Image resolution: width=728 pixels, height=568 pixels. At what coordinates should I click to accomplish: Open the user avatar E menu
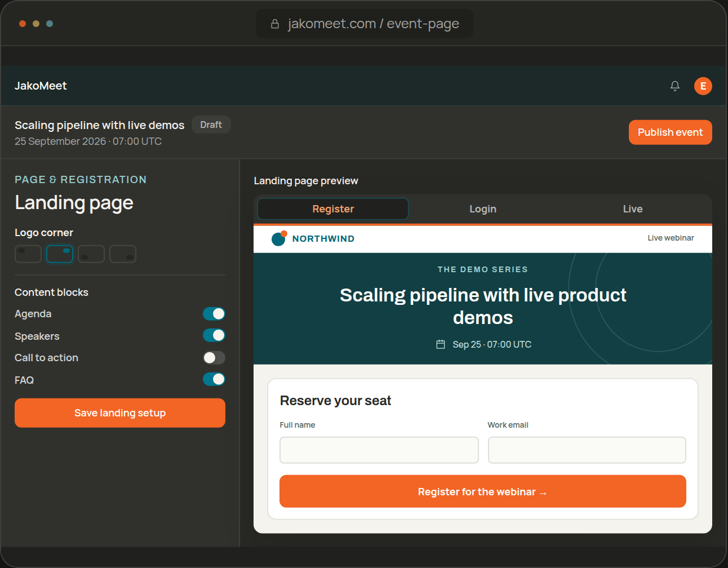pos(703,86)
